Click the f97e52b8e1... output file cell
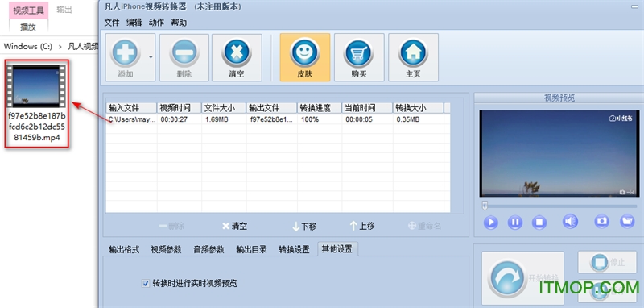Image resolution: width=644 pixels, height=308 pixels. 272,119
